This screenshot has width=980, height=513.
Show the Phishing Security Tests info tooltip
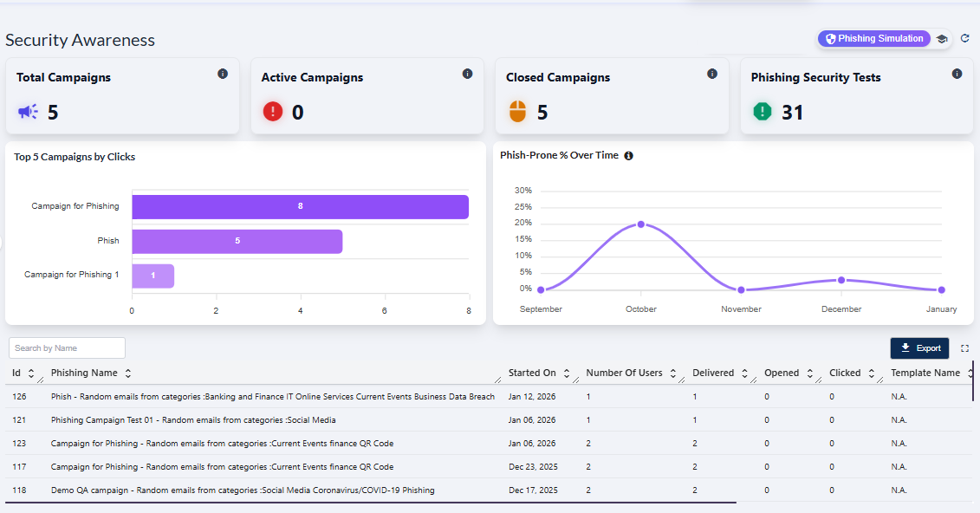click(957, 74)
